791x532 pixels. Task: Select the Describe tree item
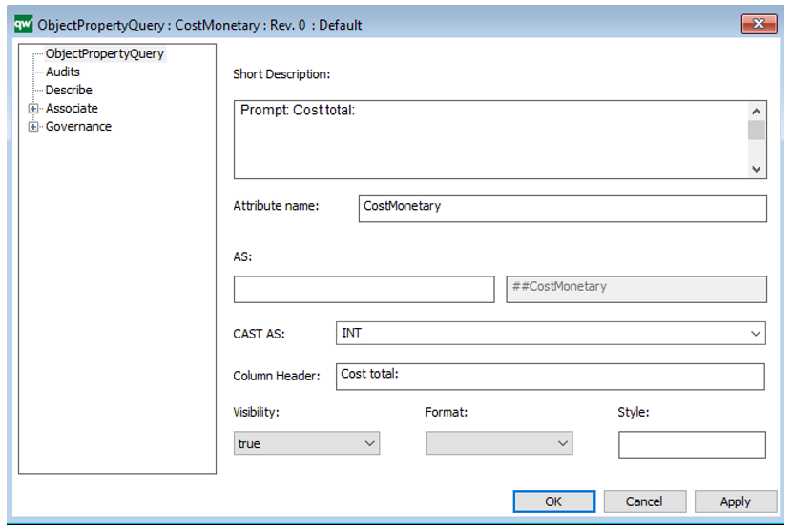69,91
